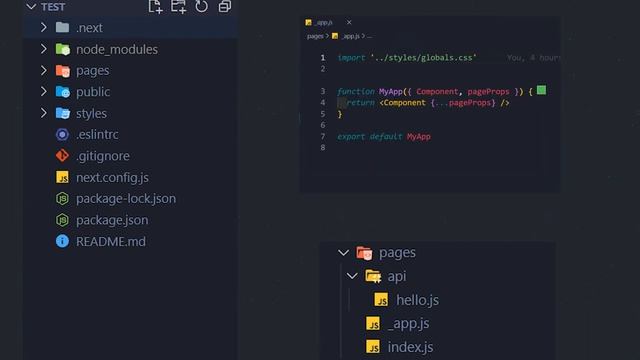Collapse the TEST root section chevron

tap(31, 7)
